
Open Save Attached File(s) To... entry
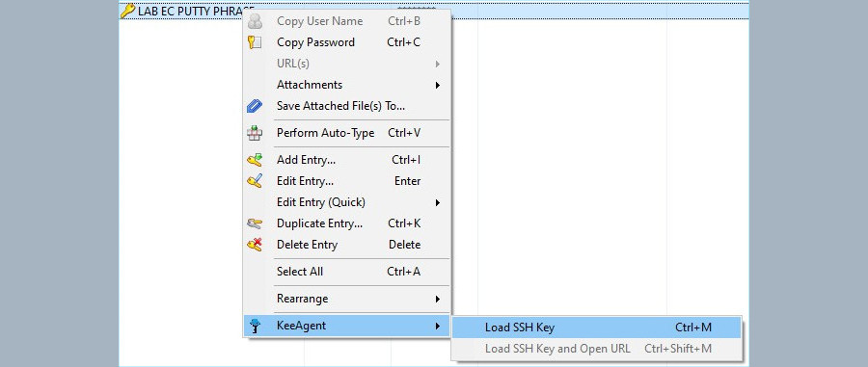pyautogui.click(x=346, y=106)
